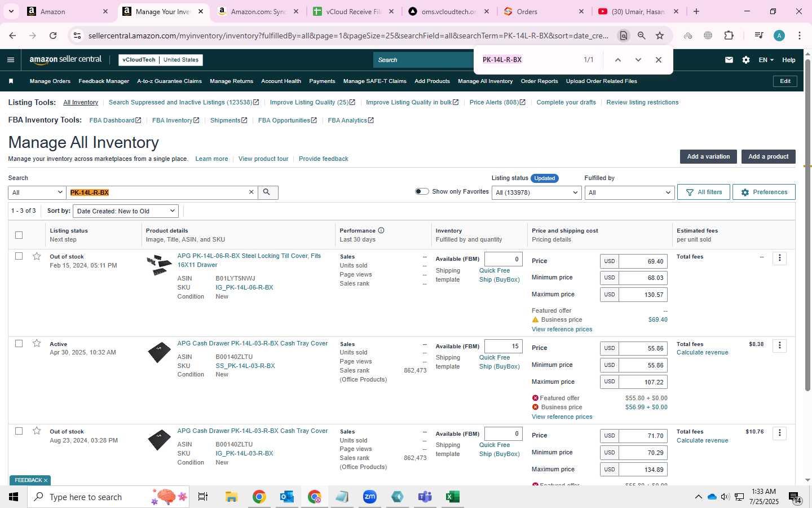Select checkbox for SS_PK-14L-03-R-BX row
Screen dimensions: 812x508
tap(19, 343)
